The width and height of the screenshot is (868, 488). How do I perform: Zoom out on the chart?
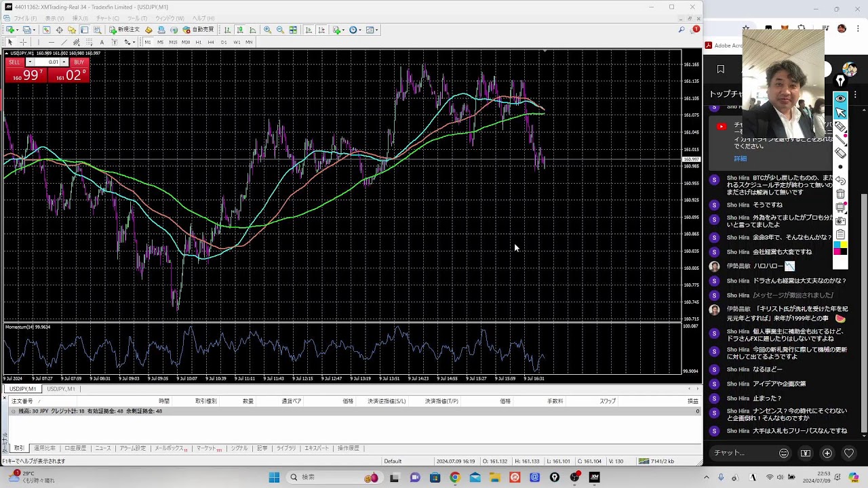coord(280,30)
